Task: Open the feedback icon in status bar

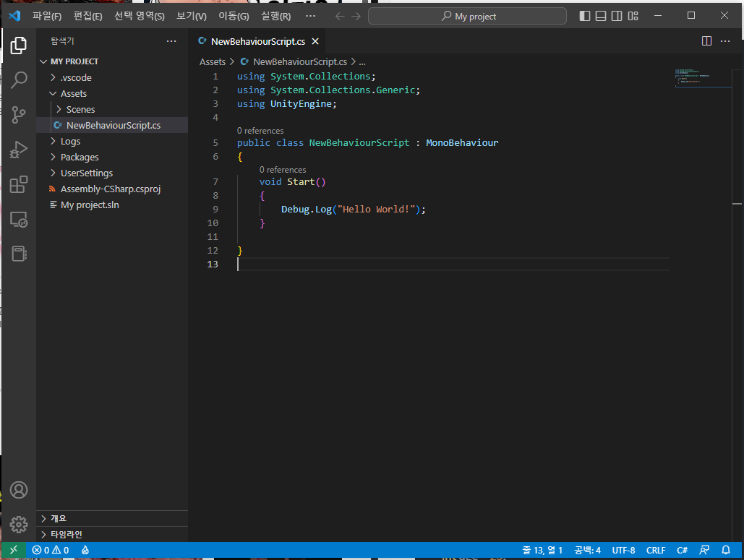Action: tap(704, 550)
